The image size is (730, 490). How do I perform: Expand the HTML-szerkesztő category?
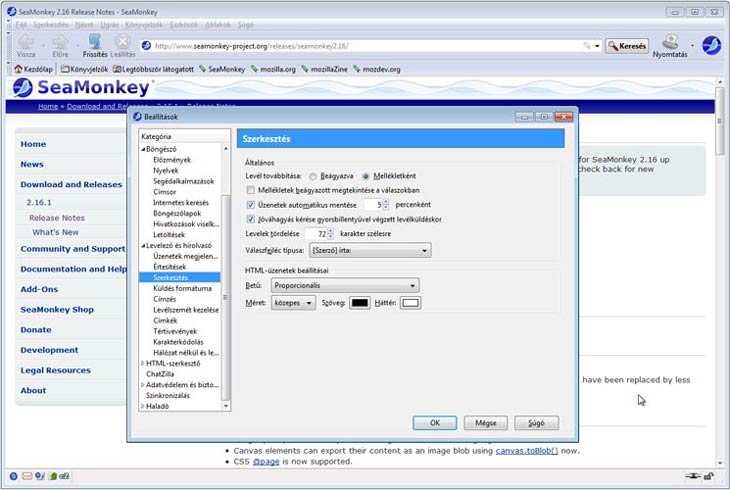[143, 363]
